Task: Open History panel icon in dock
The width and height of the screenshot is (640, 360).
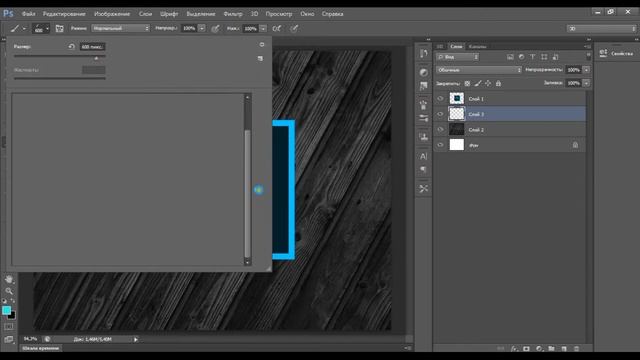Action: 424,53
